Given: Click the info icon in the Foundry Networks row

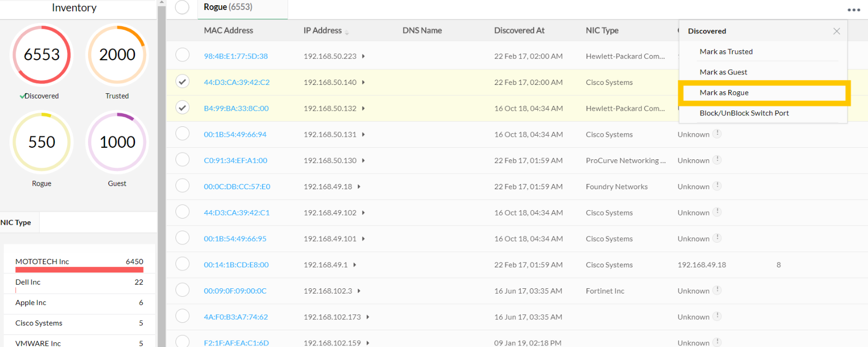Looking at the screenshot, I should point(718,186).
